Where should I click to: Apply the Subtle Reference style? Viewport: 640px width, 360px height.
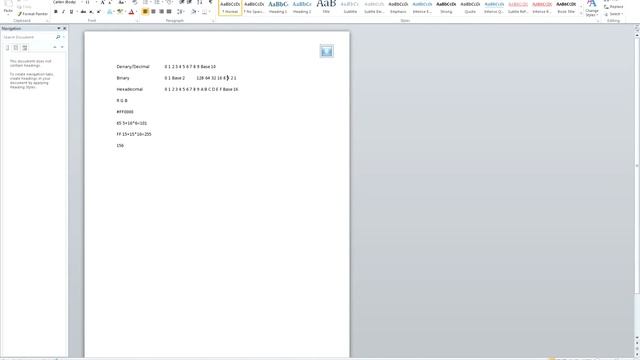pyautogui.click(x=518, y=8)
